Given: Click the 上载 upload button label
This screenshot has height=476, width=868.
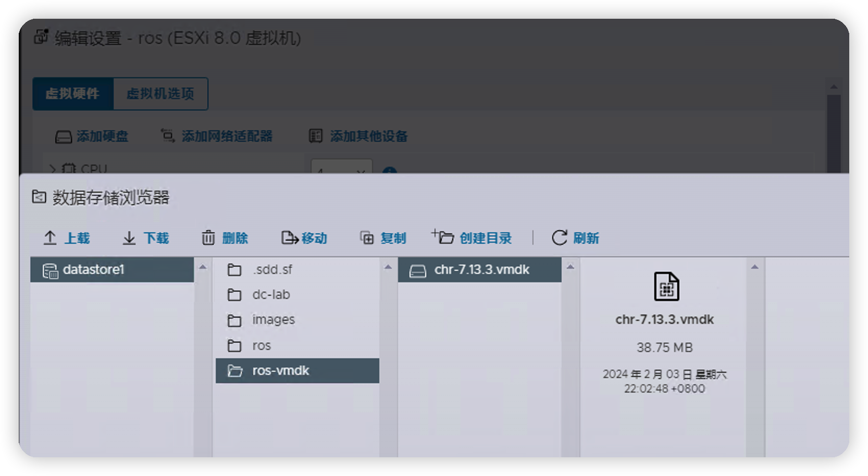Looking at the screenshot, I should (77, 238).
